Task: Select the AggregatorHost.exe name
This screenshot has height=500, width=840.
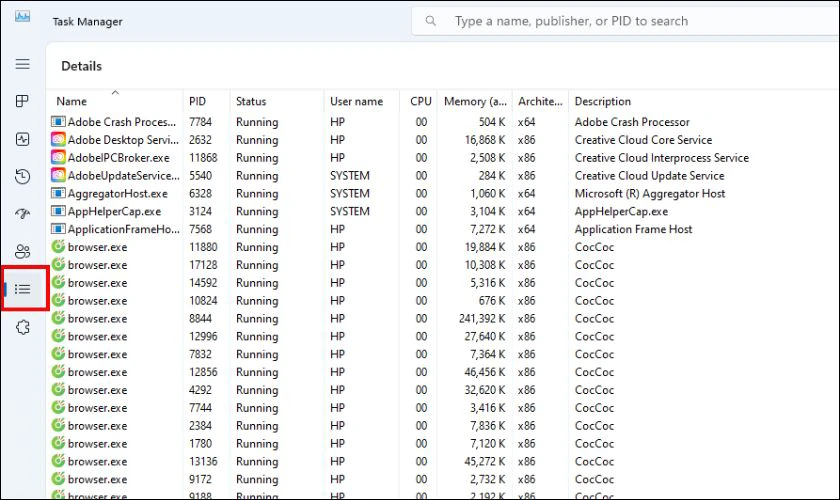Action: (x=117, y=193)
